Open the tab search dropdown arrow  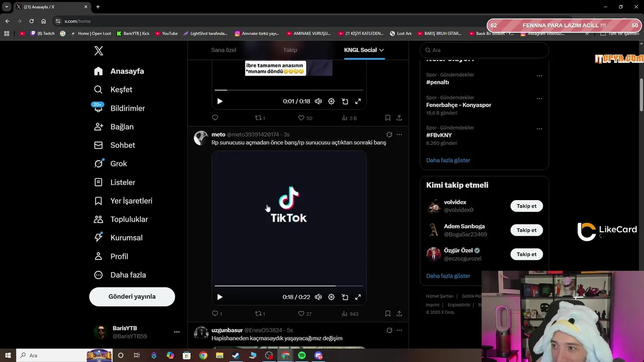click(7, 7)
